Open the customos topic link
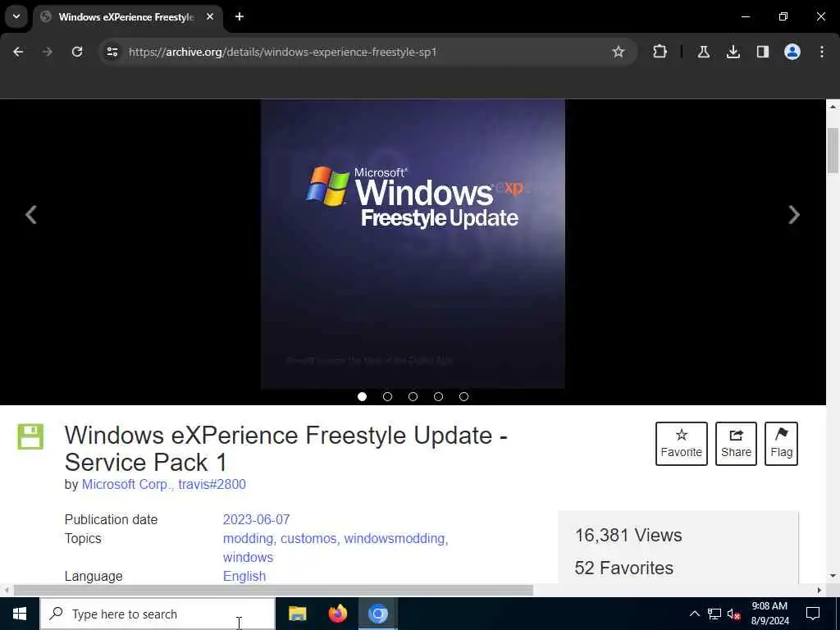 click(310, 538)
